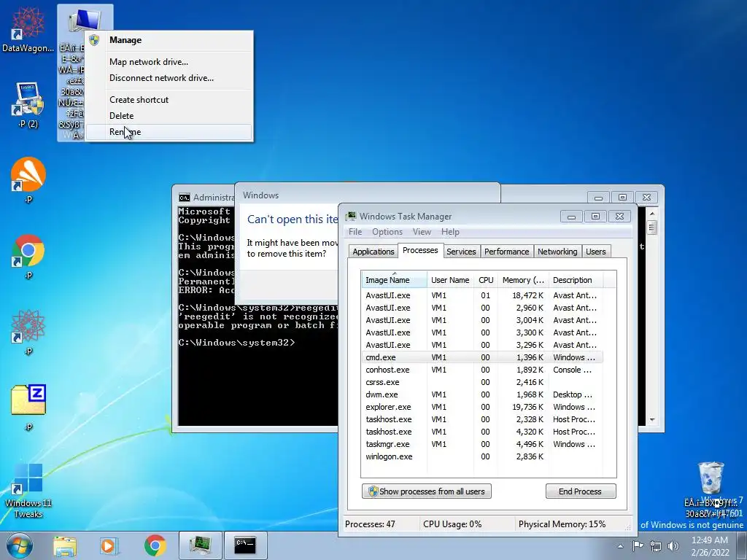Minimize the Task Manager window
Image resolution: width=747 pixels, height=560 pixels.
point(571,217)
